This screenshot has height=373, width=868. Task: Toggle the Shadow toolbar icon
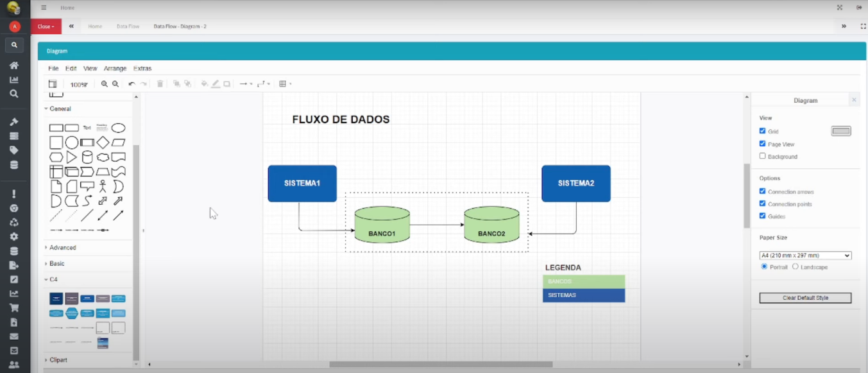(226, 84)
